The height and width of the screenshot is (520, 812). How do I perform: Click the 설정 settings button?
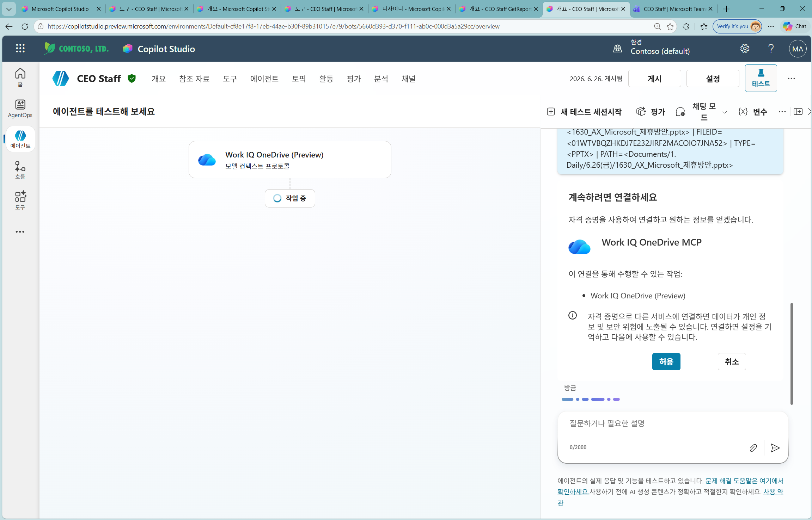(713, 78)
